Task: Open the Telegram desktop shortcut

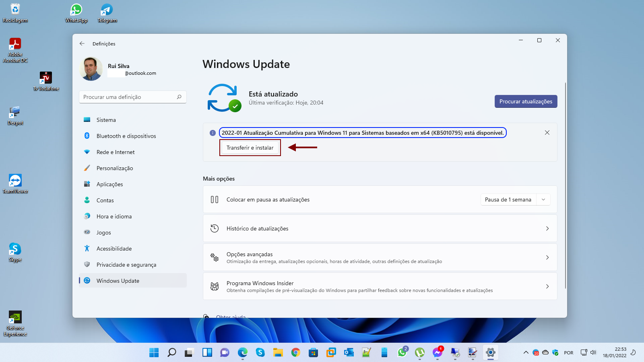Action: (x=107, y=13)
